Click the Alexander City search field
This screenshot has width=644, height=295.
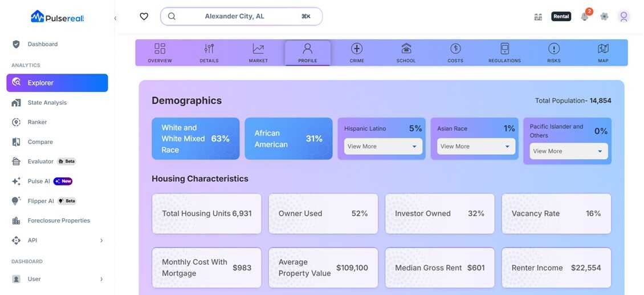(242, 17)
